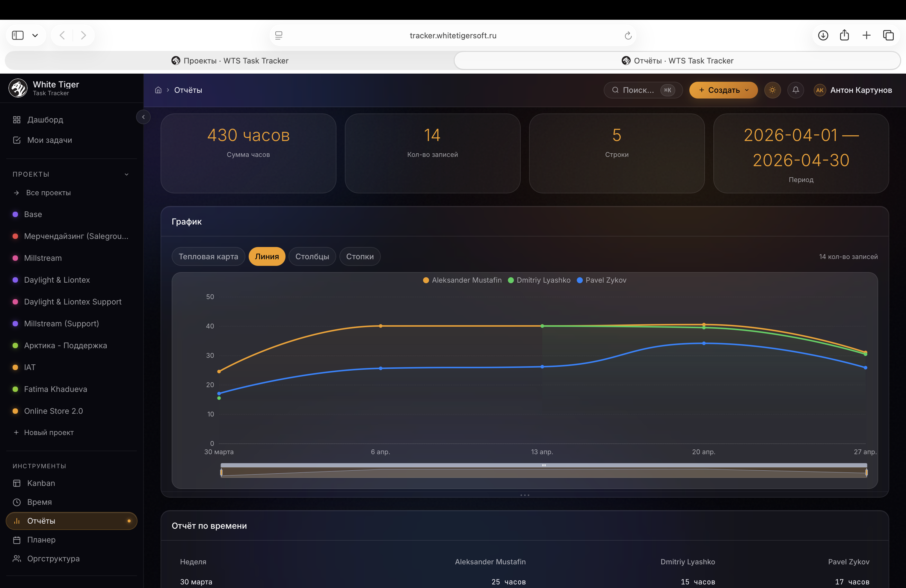Click the Поиск search field
The image size is (906, 588).
click(x=643, y=90)
